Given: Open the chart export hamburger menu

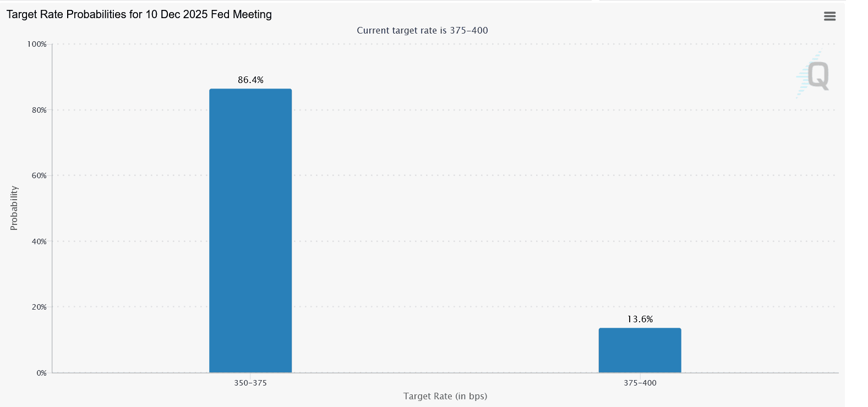Looking at the screenshot, I should coord(829,16).
